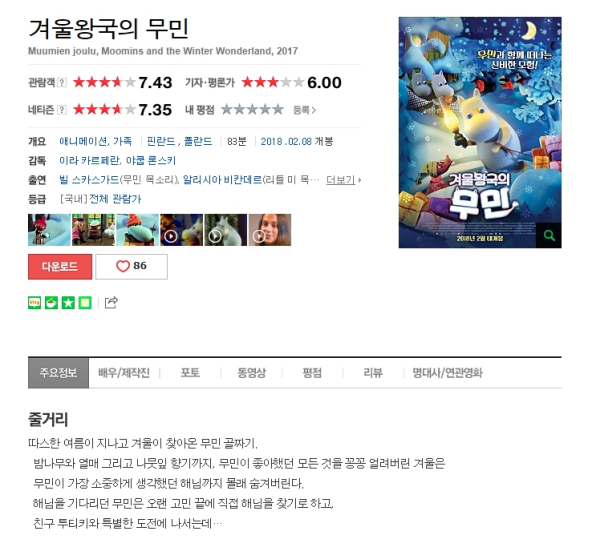Click the question mark next to 네티즌
600x543 pixels.
click(x=62, y=110)
